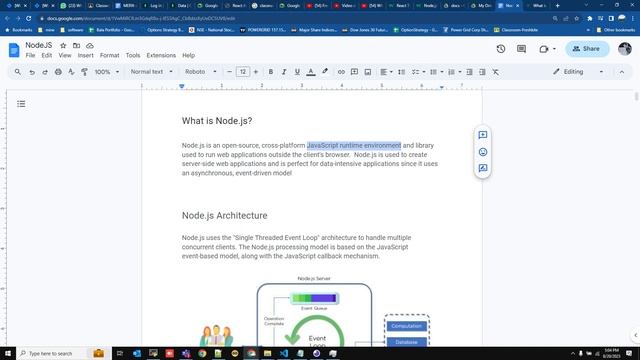Toggle italic formatting
Viewport: 640px width, 360px height.
[x=284, y=72]
